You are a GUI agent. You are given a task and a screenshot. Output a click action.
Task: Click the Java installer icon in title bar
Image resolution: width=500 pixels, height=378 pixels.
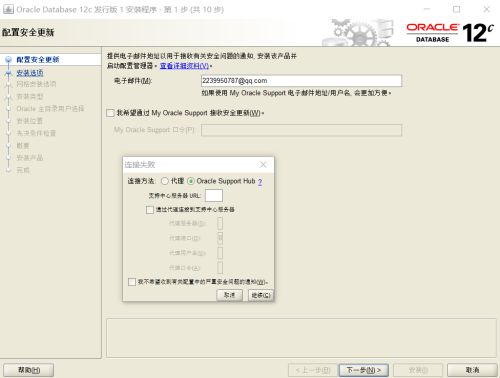pos(8,9)
